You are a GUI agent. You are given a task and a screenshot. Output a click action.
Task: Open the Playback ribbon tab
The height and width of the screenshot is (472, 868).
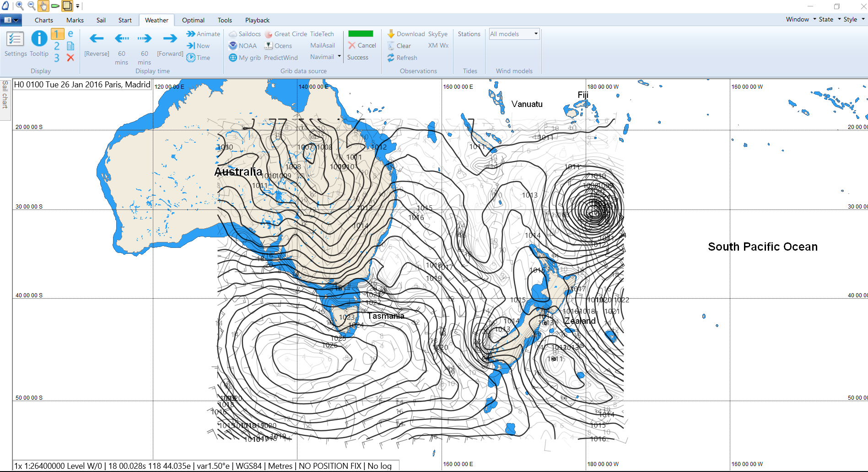click(257, 20)
